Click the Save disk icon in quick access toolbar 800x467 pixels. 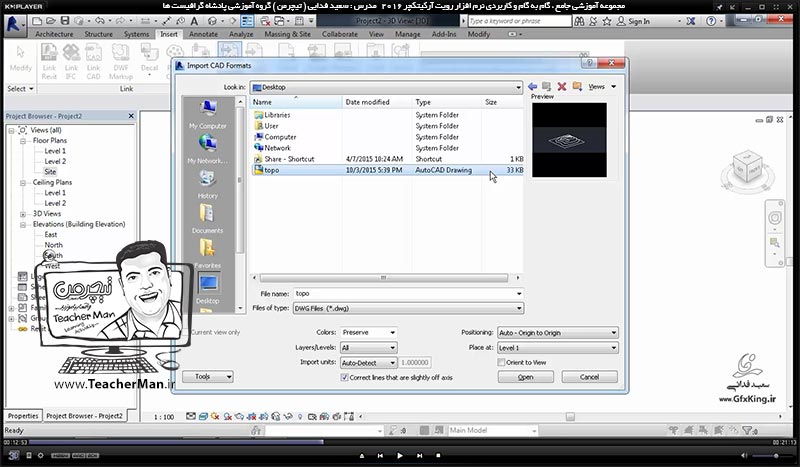click(65, 21)
